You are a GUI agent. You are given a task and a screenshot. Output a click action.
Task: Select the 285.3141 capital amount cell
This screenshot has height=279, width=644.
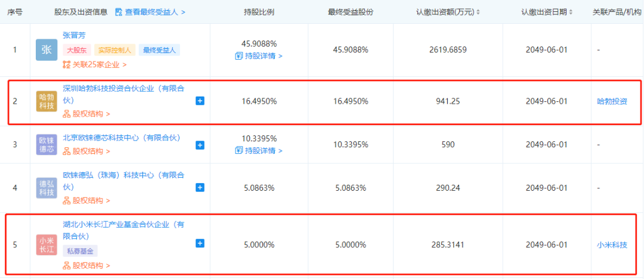tap(448, 245)
